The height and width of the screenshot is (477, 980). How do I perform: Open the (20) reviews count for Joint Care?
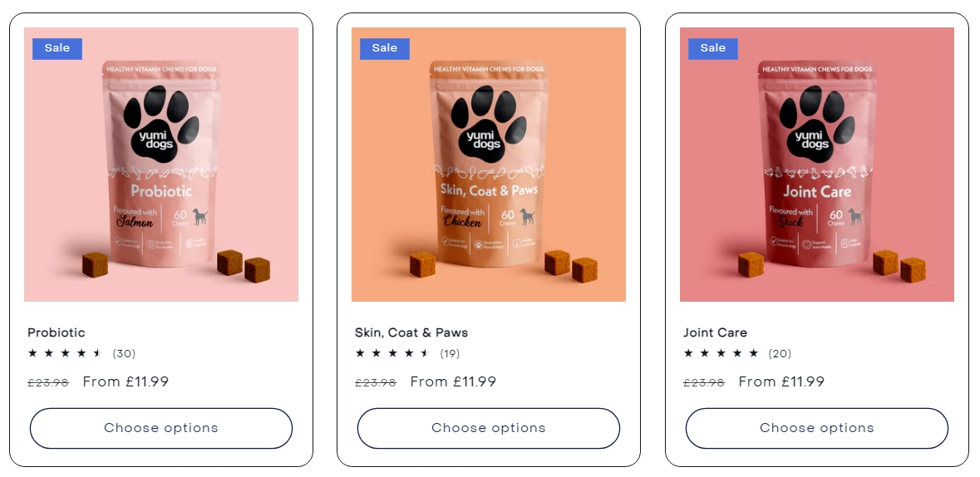[780, 354]
